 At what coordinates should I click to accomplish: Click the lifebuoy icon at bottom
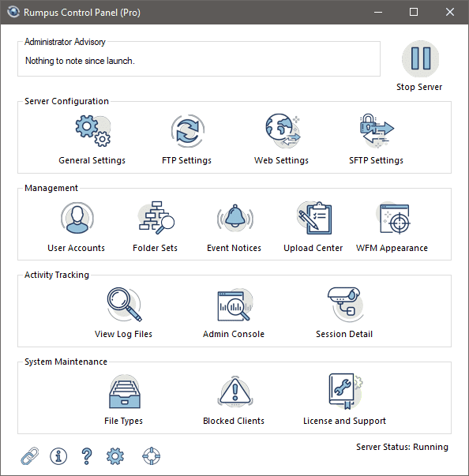click(x=151, y=456)
